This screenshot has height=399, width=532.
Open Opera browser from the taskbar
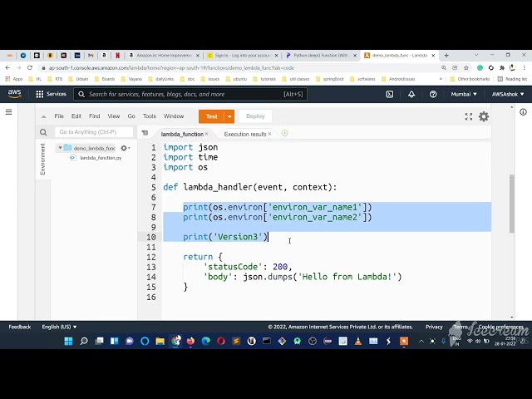pyautogui.click(x=221, y=341)
